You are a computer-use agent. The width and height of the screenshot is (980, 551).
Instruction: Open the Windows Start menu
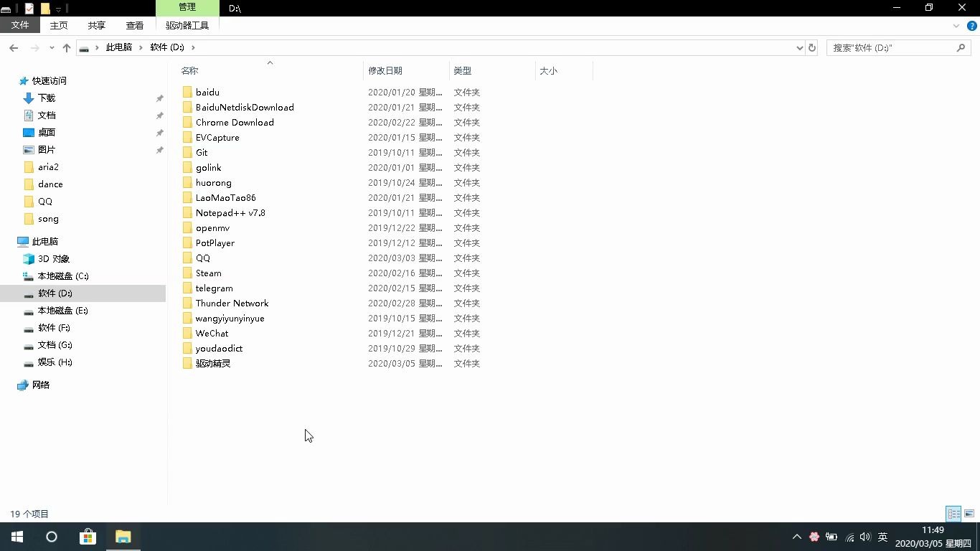[17, 537]
